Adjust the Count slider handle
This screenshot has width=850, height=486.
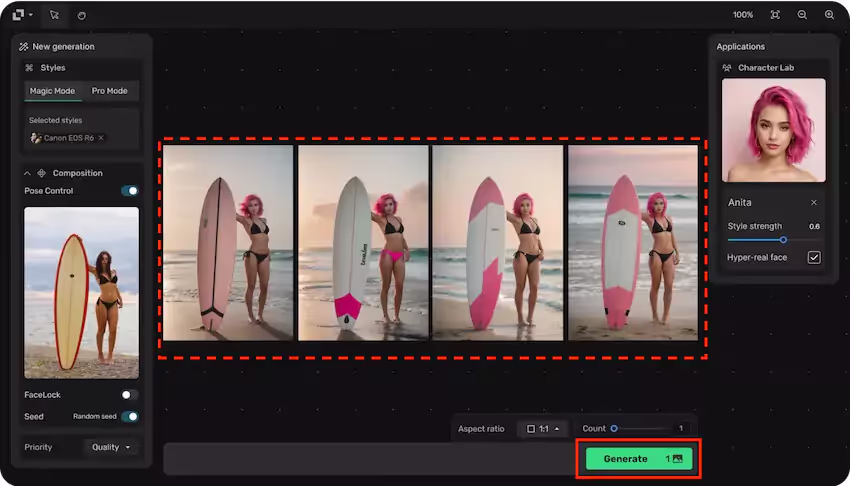point(614,429)
